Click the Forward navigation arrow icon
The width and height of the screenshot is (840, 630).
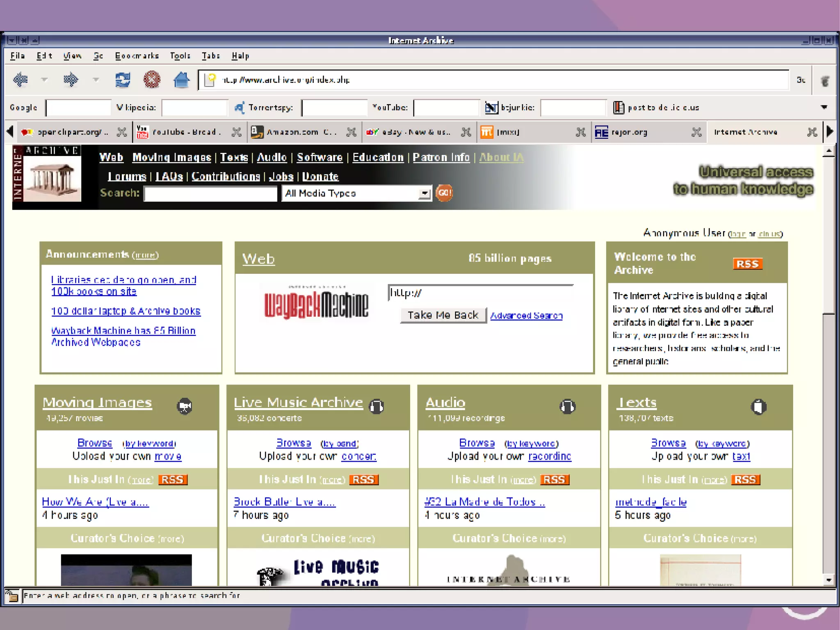click(x=71, y=79)
